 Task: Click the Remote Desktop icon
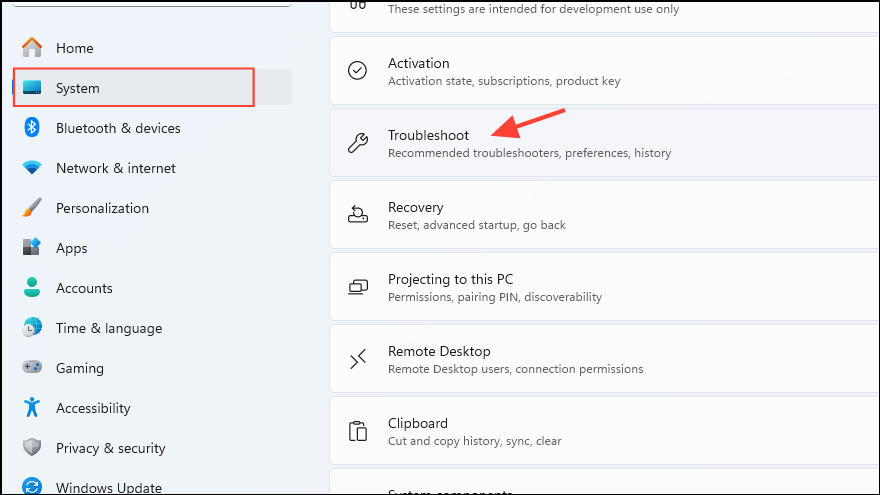tap(357, 359)
